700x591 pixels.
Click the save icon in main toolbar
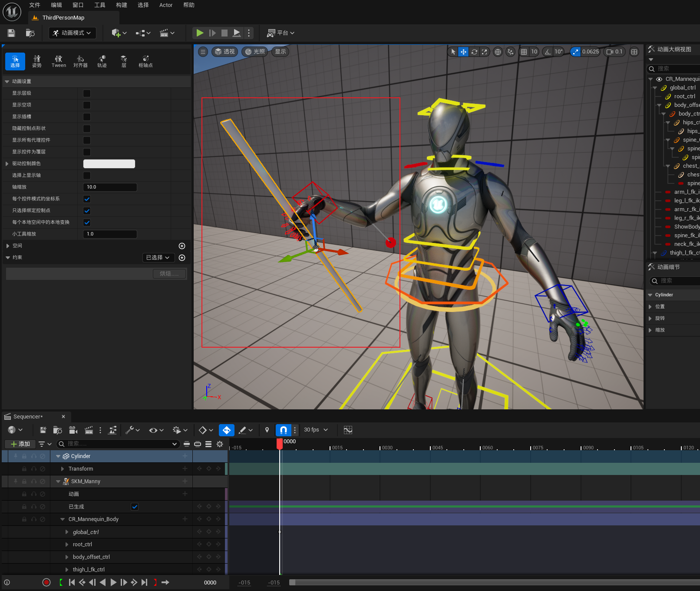(11, 33)
